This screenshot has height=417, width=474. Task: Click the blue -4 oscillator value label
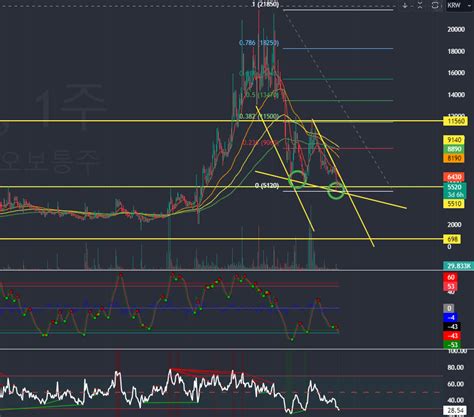(x=451, y=317)
